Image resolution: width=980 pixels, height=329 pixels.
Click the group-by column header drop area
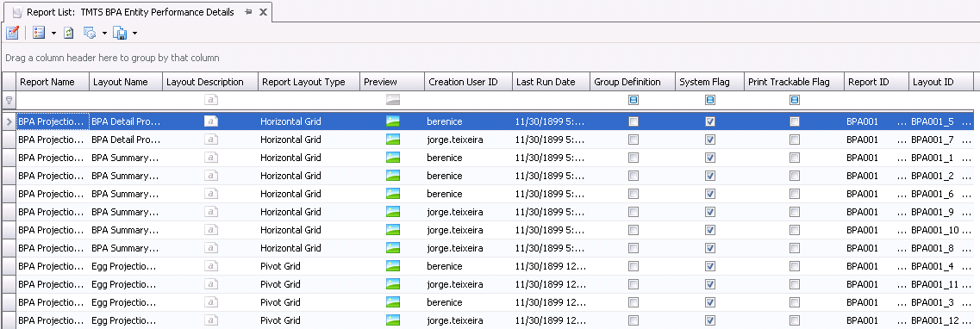[x=490, y=58]
